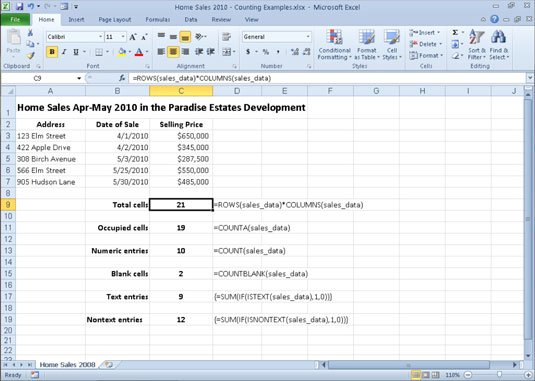Switch to the Formulas tab
The width and height of the screenshot is (535, 381).
[x=158, y=20]
